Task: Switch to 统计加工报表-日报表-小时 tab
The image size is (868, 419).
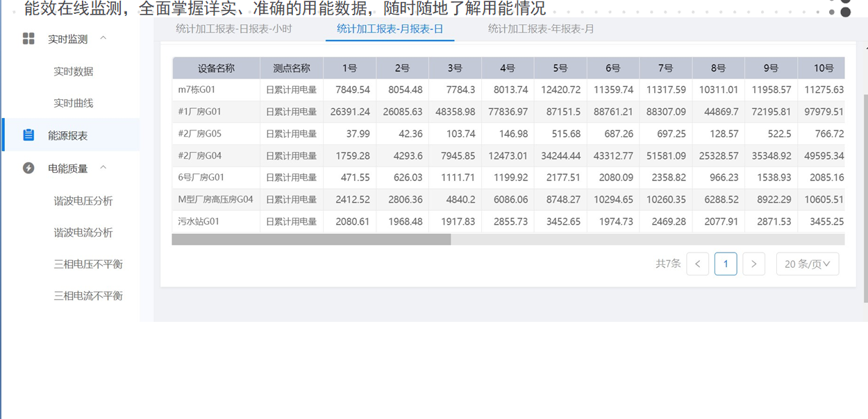Action: click(x=233, y=29)
